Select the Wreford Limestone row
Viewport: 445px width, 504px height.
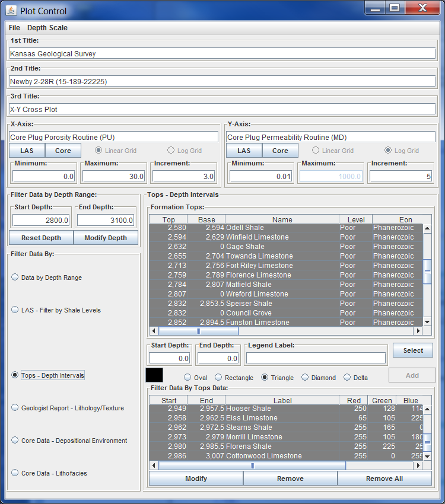click(x=286, y=294)
